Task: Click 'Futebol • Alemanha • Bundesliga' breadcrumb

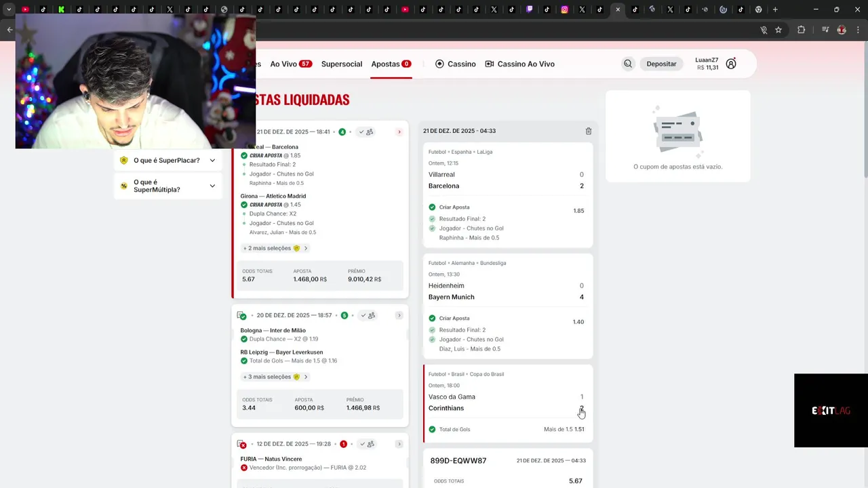Action: (x=467, y=263)
